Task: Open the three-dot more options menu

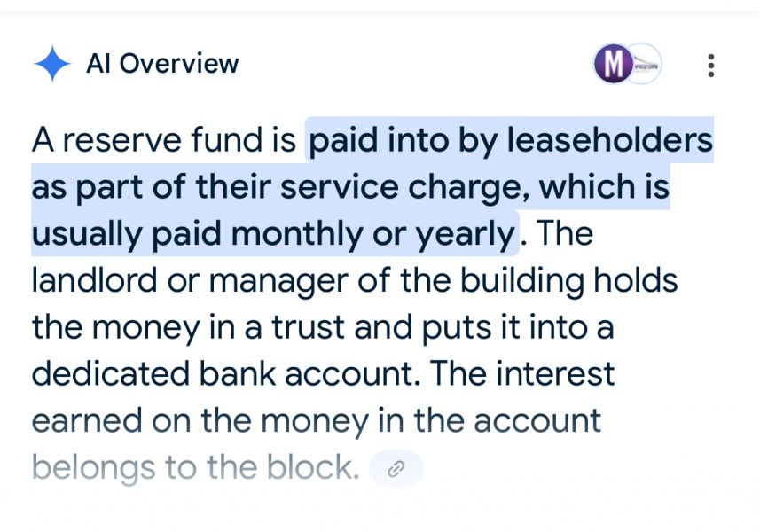Action: [x=710, y=65]
